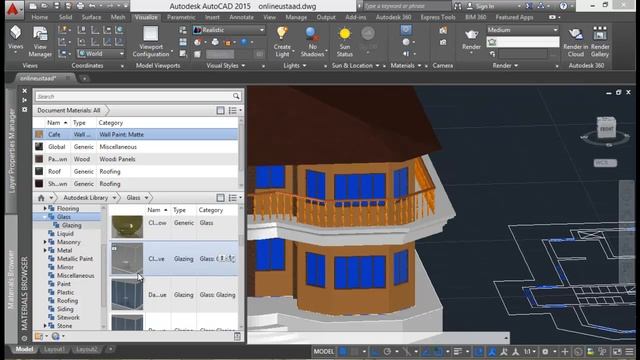Viewport: 640px width, 360px height.
Task: Open the render quality Medium dropdown
Action: pos(522,30)
